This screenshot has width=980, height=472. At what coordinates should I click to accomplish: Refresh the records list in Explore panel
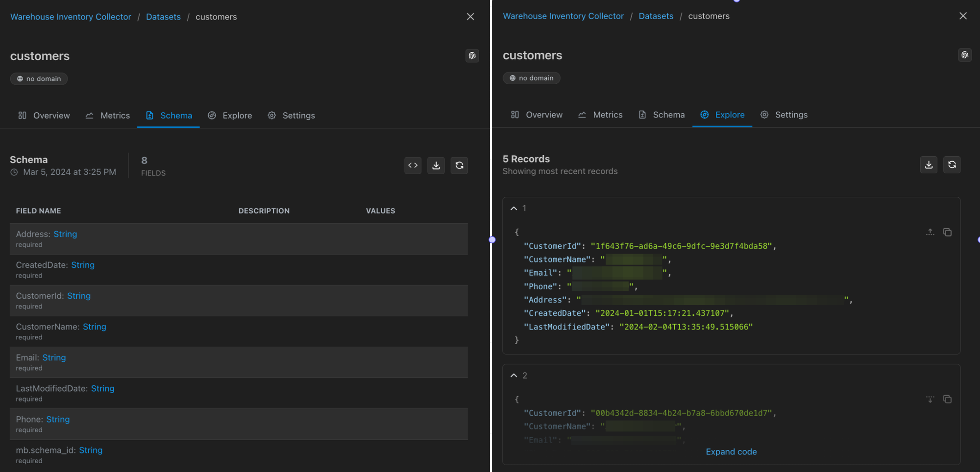952,165
